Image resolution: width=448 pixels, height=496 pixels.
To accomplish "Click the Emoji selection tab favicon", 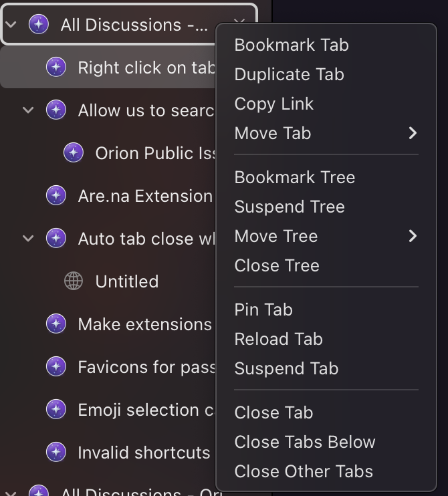I will (56, 410).
